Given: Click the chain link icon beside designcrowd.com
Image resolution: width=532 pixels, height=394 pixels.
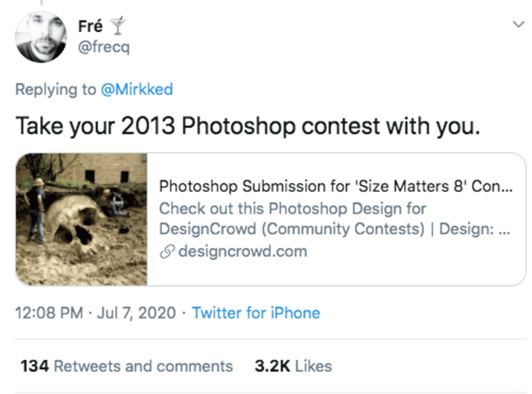Looking at the screenshot, I should 167,252.
